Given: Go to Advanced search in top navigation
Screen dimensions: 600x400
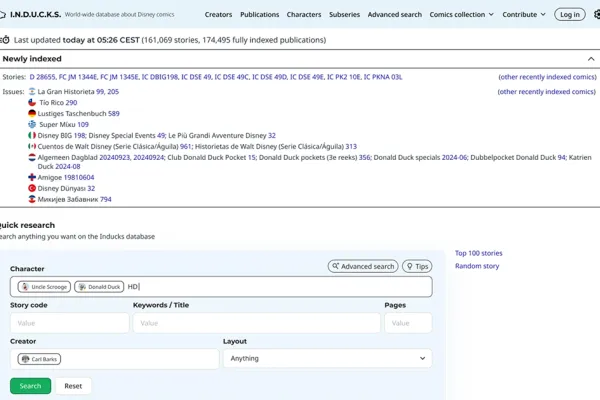Looking at the screenshot, I should tap(395, 15).
